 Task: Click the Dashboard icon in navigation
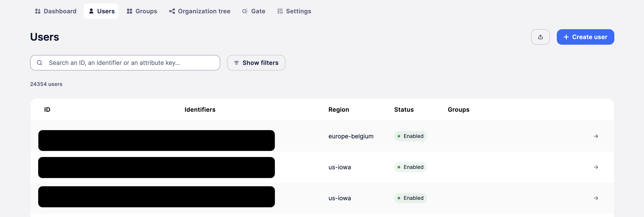click(38, 11)
